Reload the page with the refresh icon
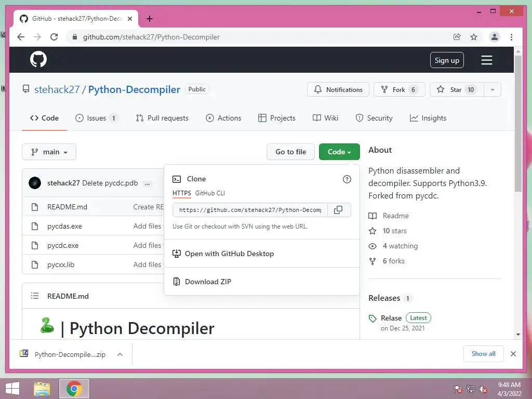 (54, 37)
